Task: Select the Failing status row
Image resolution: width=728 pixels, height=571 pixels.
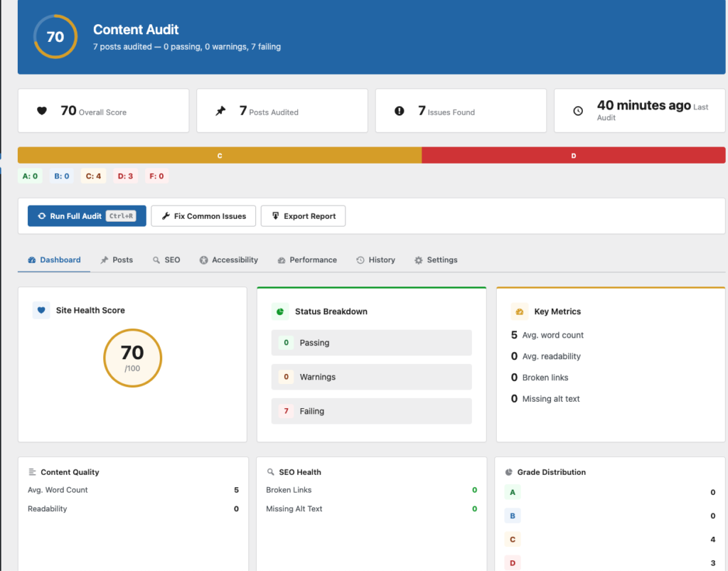Action: 371,411
